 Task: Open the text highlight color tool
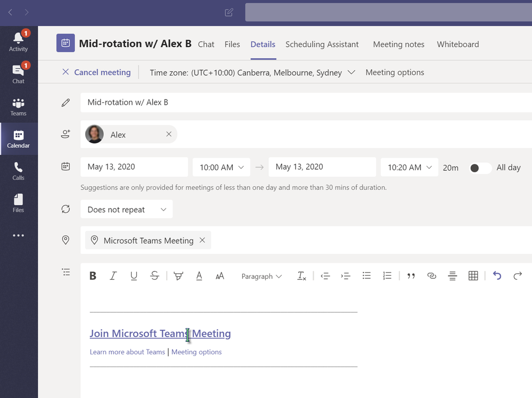[178, 276]
